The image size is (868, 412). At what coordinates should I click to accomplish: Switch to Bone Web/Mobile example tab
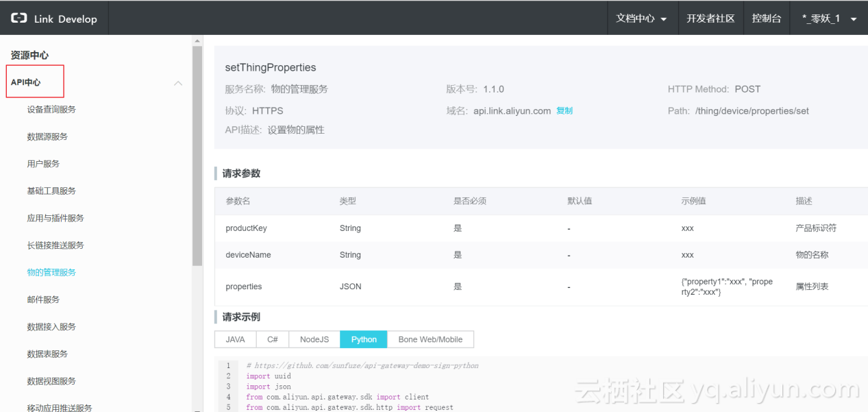(x=430, y=339)
